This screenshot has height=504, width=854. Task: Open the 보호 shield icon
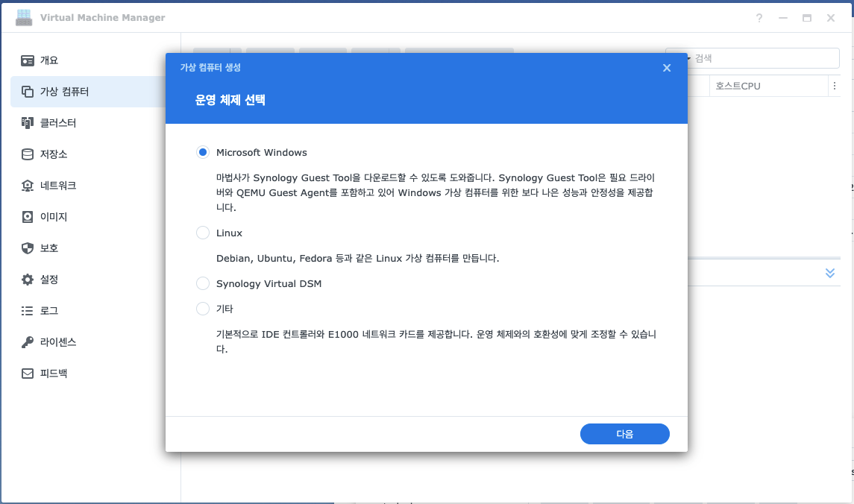pyautogui.click(x=28, y=248)
